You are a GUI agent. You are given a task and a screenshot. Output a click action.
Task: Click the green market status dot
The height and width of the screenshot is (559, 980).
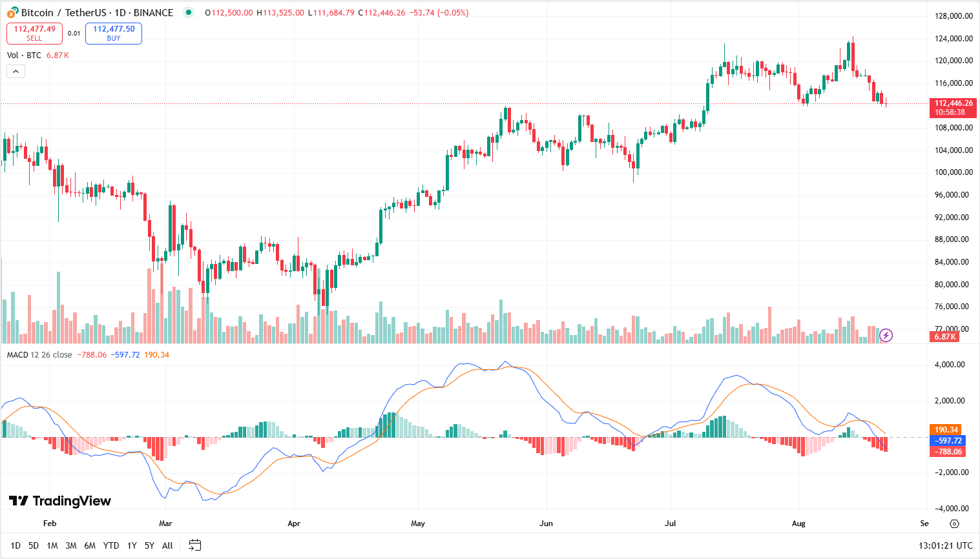[188, 12]
